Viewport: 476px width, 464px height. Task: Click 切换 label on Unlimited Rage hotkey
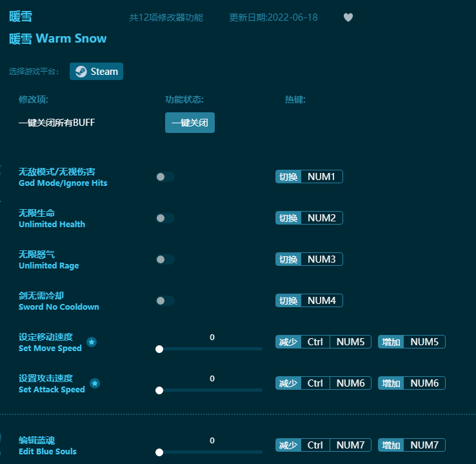tap(288, 259)
